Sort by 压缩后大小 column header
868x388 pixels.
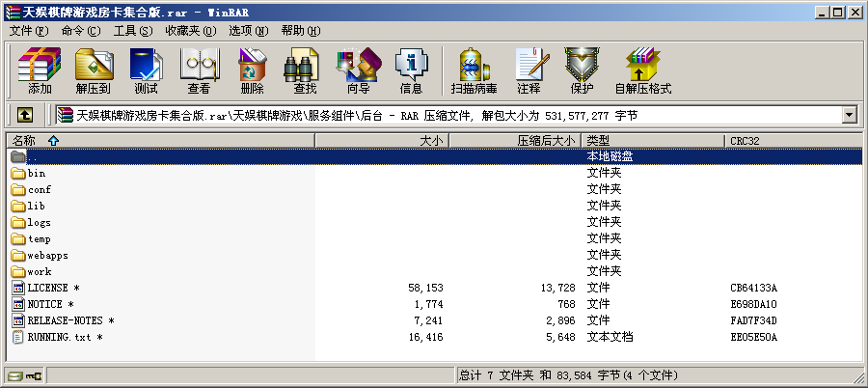point(515,141)
